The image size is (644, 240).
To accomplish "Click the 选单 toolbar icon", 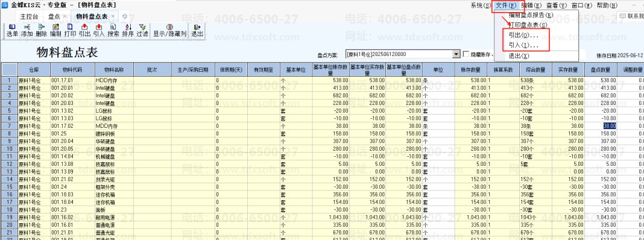I will [x=12, y=30].
